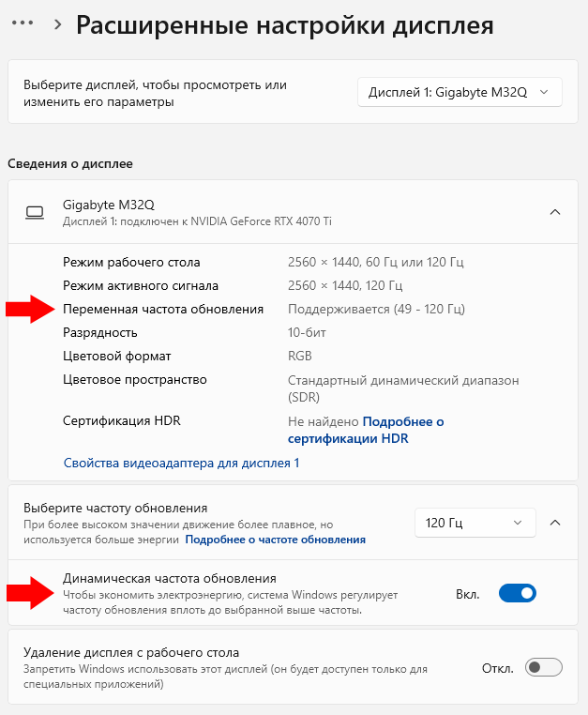Enable the Удаление дисплея с рабочего стола switch
This screenshot has height=715, width=588.
[544, 667]
